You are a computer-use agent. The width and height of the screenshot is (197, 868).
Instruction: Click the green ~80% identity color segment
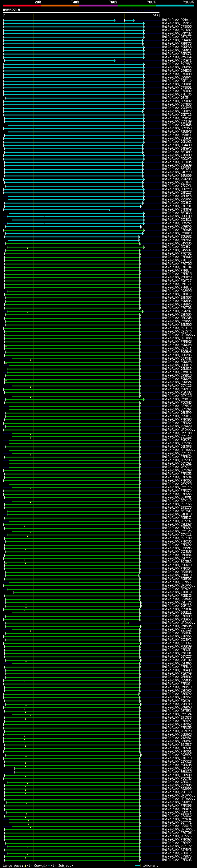click(137, 6)
